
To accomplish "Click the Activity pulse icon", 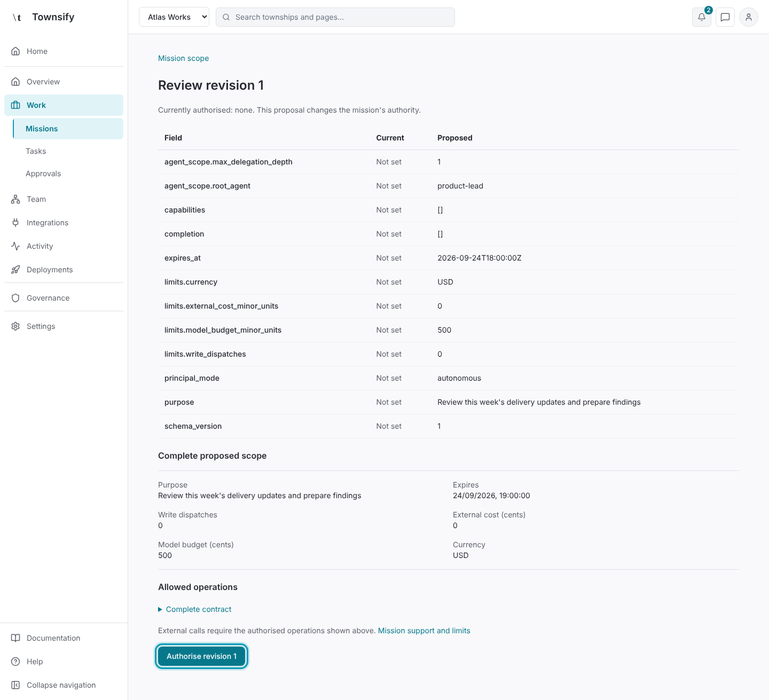I will pyautogui.click(x=15, y=246).
